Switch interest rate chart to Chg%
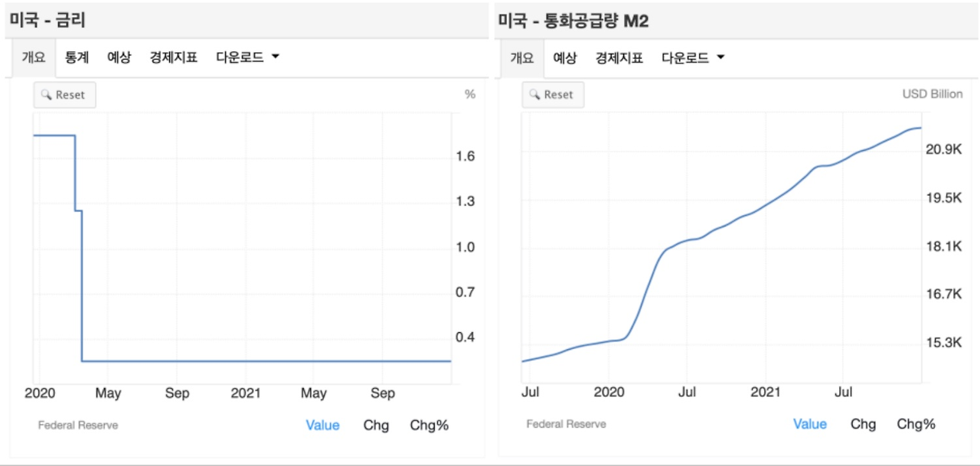The height and width of the screenshot is (466, 980). coord(430,425)
